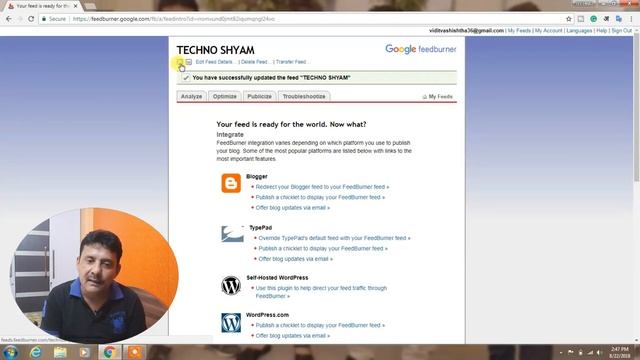Open Windows Start button
This screenshot has width=640, height=360.
(10, 352)
